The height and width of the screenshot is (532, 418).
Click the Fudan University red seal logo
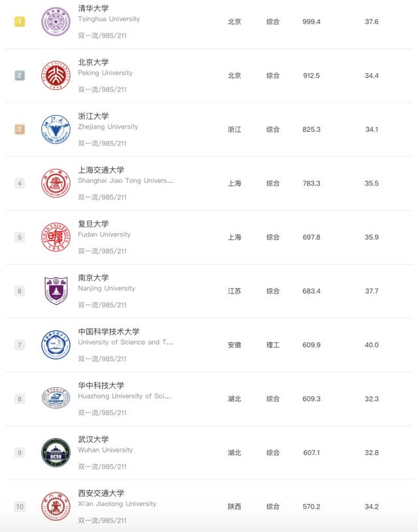56,237
